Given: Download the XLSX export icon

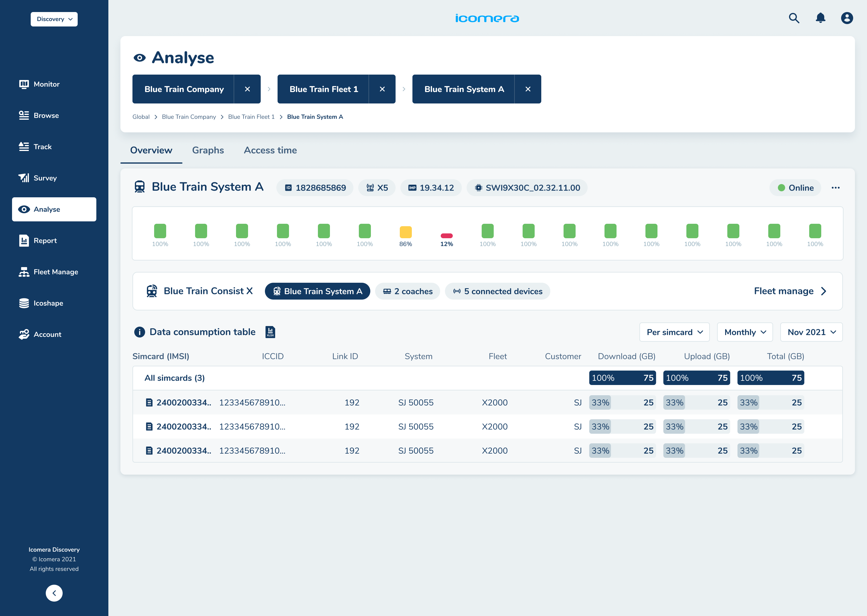Looking at the screenshot, I should pyautogui.click(x=270, y=332).
